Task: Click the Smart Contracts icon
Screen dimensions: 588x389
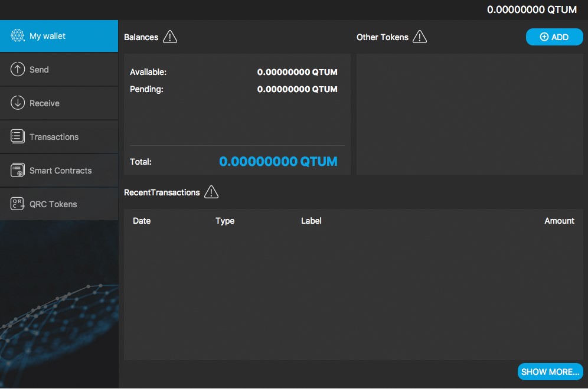Action: pos(17,171)
